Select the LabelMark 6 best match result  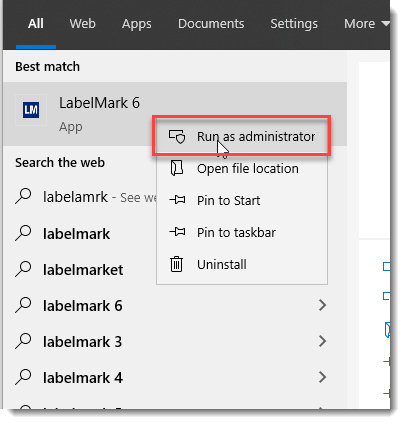click(x=175, y=114)
